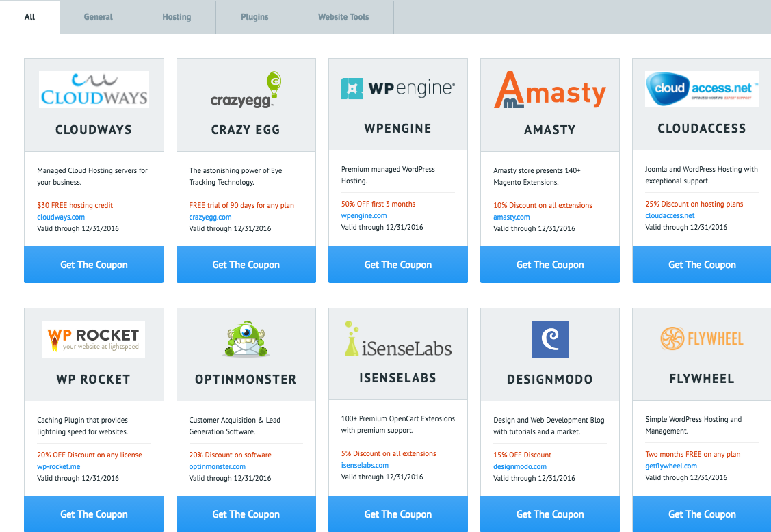Click "5% Discount on all extensions" offer
Viewport: 771px width, 532px height.
pos(389,453)
